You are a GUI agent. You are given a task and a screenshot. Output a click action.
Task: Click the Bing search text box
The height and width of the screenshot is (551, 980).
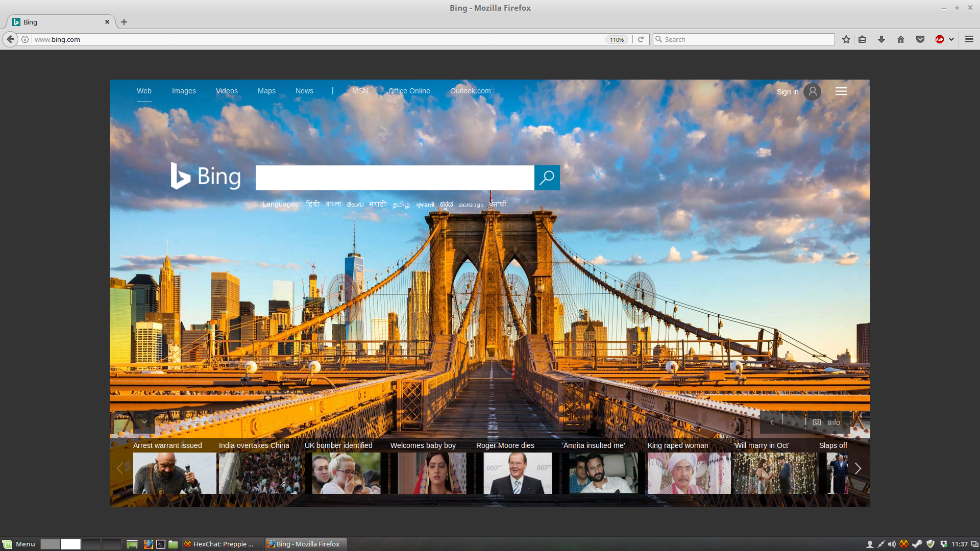(x=395, y=178)
